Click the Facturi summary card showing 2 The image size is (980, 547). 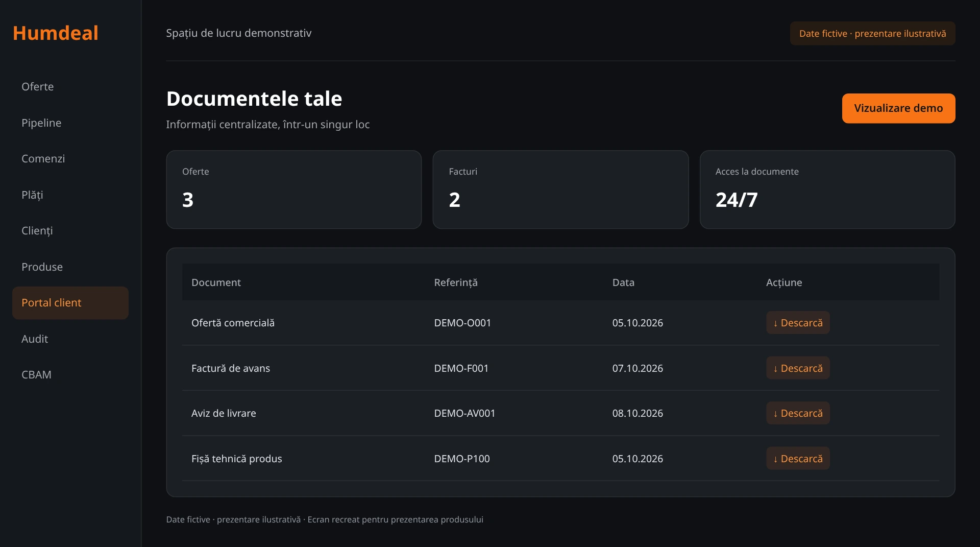click(560, 189)
